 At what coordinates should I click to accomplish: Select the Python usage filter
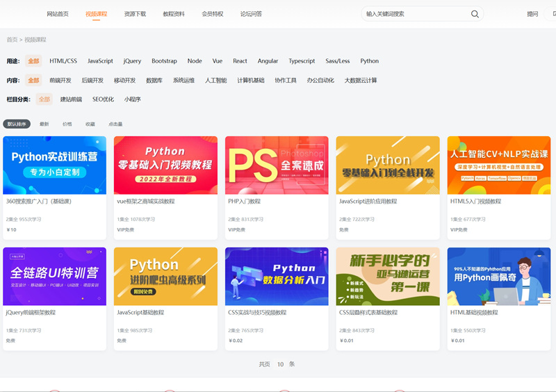[370, 61]
